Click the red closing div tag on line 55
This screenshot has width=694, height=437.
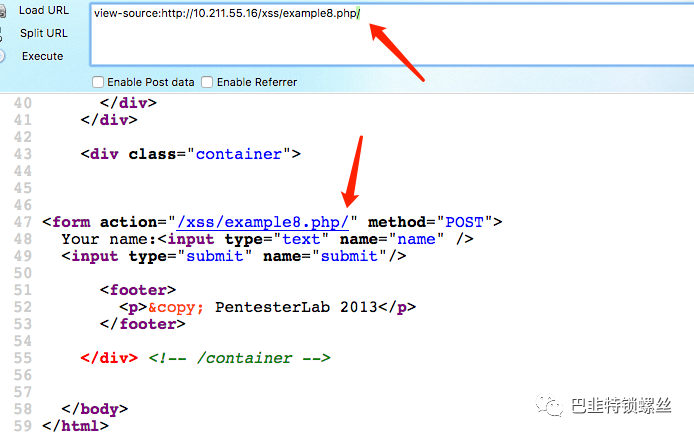coord(109,358)
